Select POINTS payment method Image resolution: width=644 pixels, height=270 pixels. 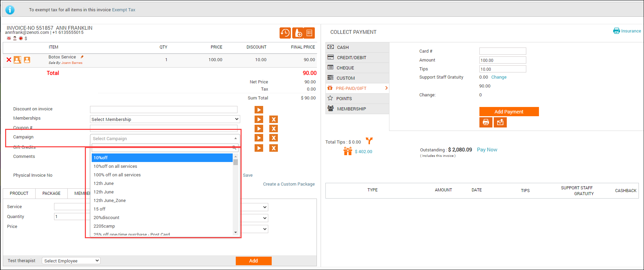point(357,98)
